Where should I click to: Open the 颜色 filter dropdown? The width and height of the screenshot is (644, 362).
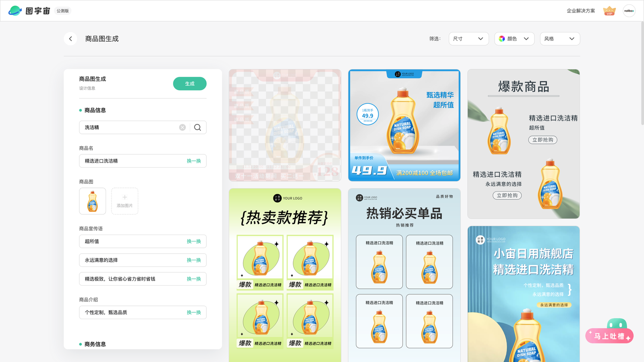[514, 39]
